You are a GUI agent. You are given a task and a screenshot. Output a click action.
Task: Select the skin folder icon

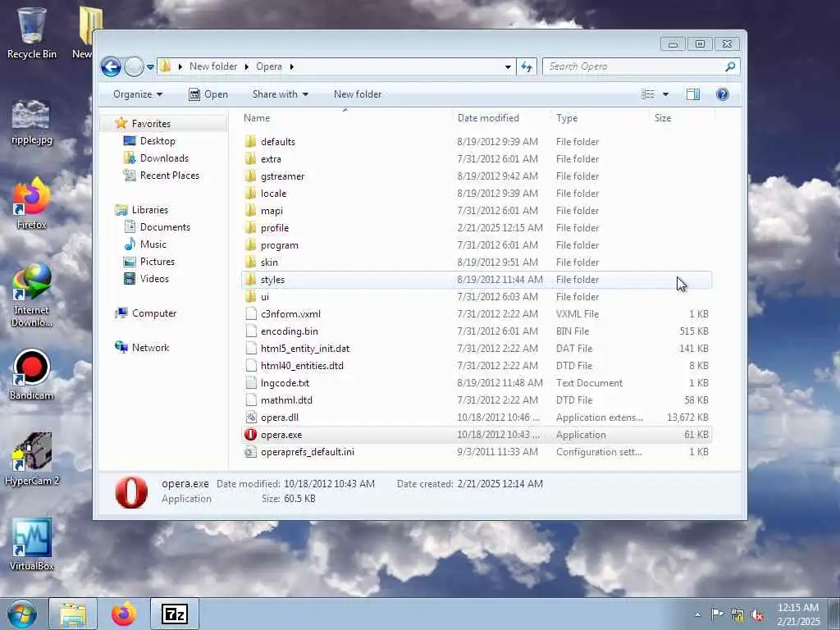[250, 262]
